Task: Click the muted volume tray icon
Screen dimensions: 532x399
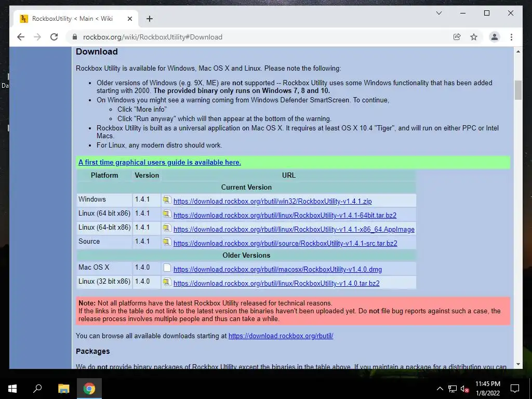Action: pos(465,389)
